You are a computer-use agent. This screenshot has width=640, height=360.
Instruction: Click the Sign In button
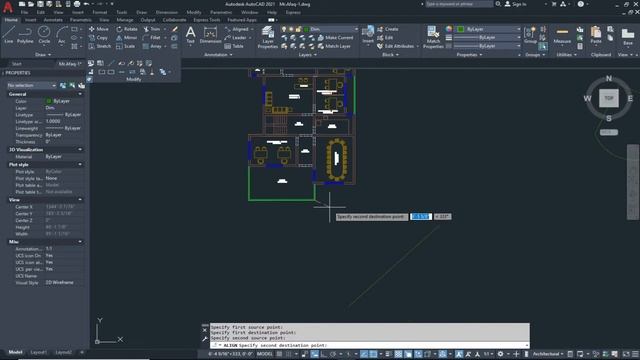[x=516, y=4]
